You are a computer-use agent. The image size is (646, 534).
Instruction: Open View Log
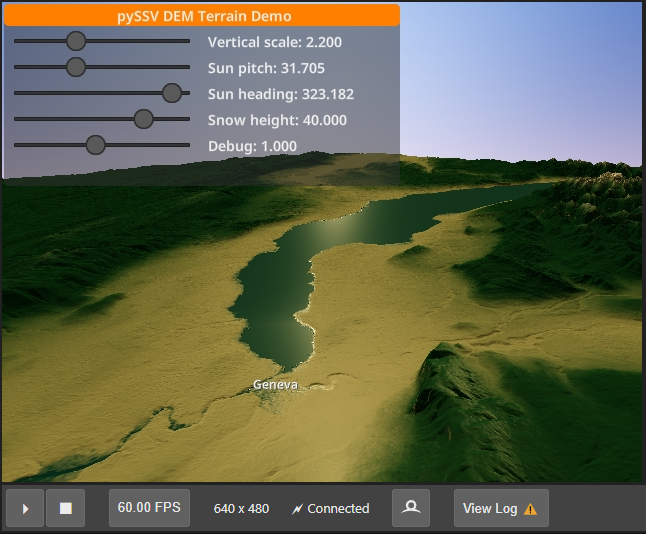490,508
